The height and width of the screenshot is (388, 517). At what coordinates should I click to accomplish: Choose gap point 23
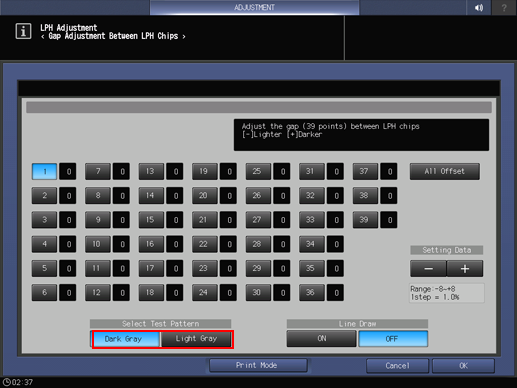click(x=205, y=268)
